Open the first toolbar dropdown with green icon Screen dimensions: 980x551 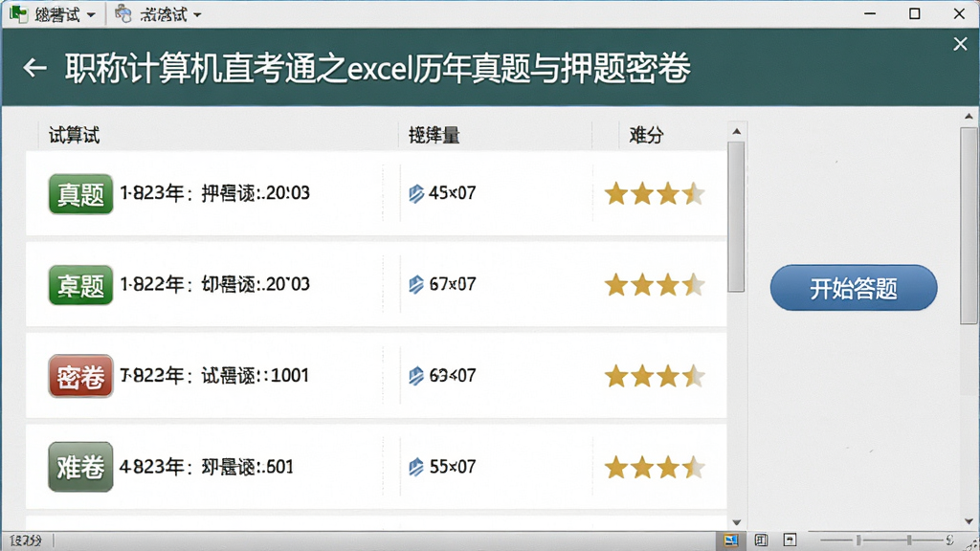click(54, 13)
